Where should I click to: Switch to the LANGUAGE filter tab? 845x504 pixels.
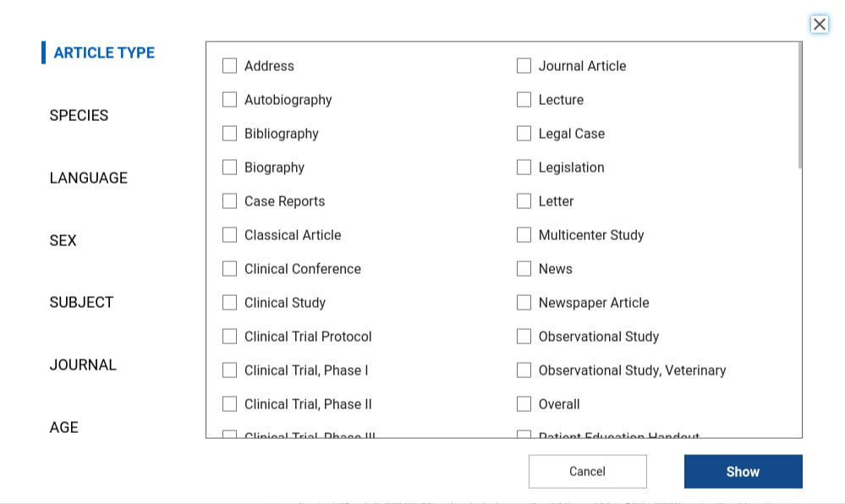(88, 178)
